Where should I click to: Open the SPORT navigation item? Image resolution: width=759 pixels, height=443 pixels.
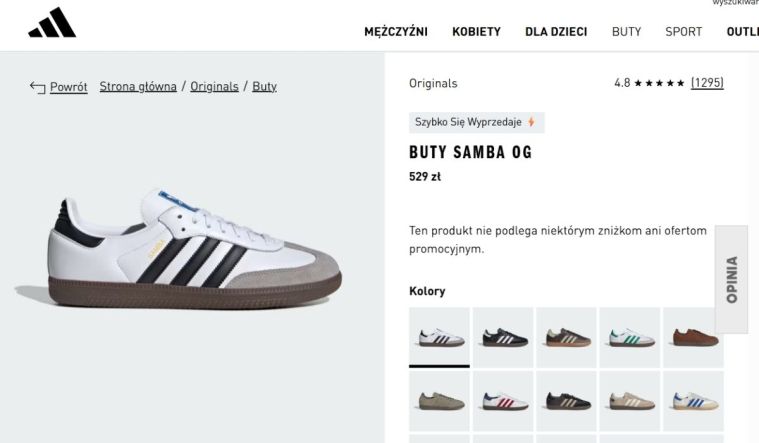coord(683,32)
